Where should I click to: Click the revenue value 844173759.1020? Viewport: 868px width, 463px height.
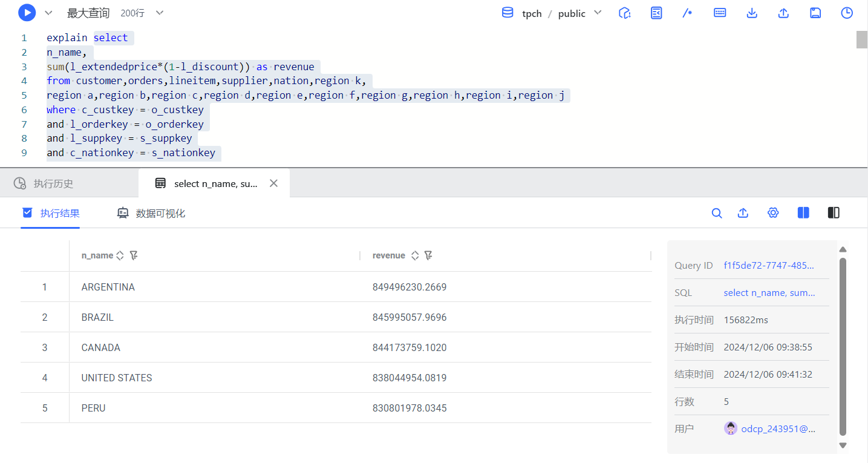410,347
